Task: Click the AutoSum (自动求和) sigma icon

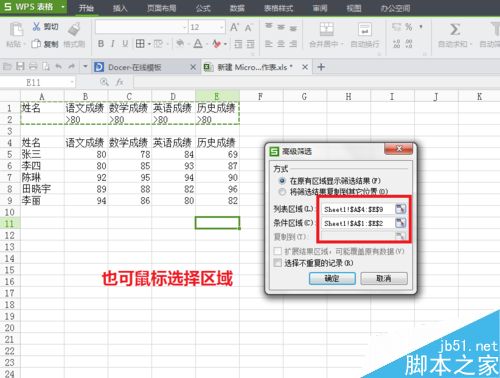Action: point(455,29)
